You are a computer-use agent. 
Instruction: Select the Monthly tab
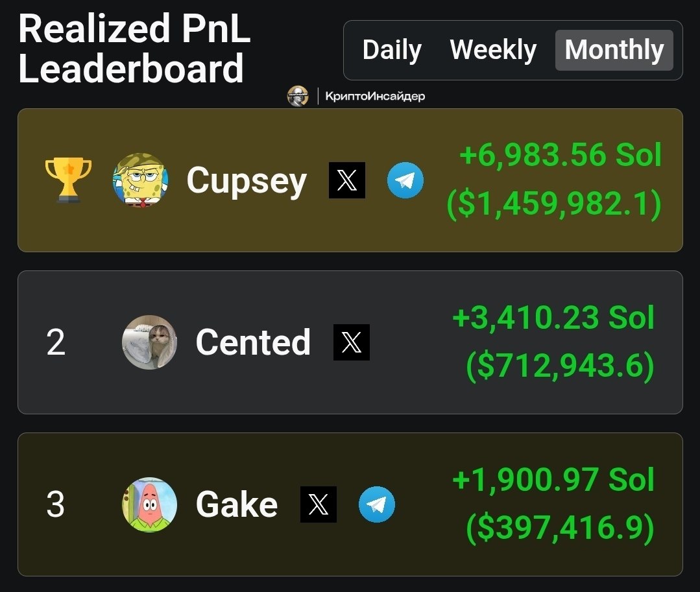(x=614, y=50)
